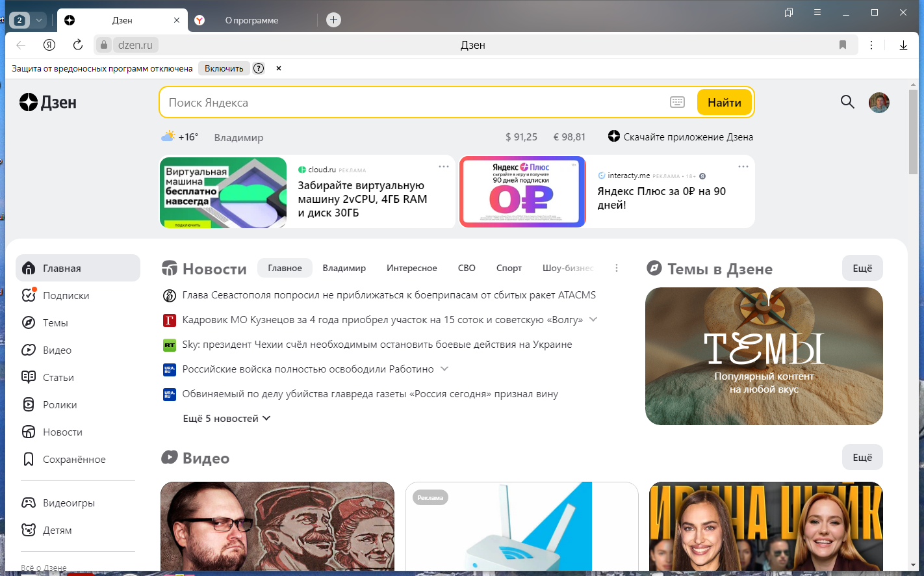924x576 pixels.
Task: Select the Интересное news tab
Action: (412, 268)
